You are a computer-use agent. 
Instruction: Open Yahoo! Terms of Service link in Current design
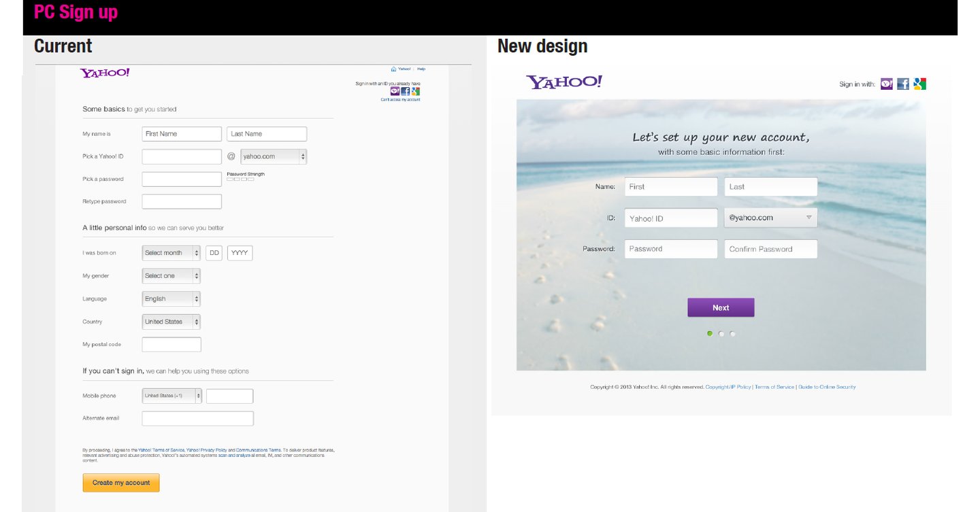coord(161,450)
